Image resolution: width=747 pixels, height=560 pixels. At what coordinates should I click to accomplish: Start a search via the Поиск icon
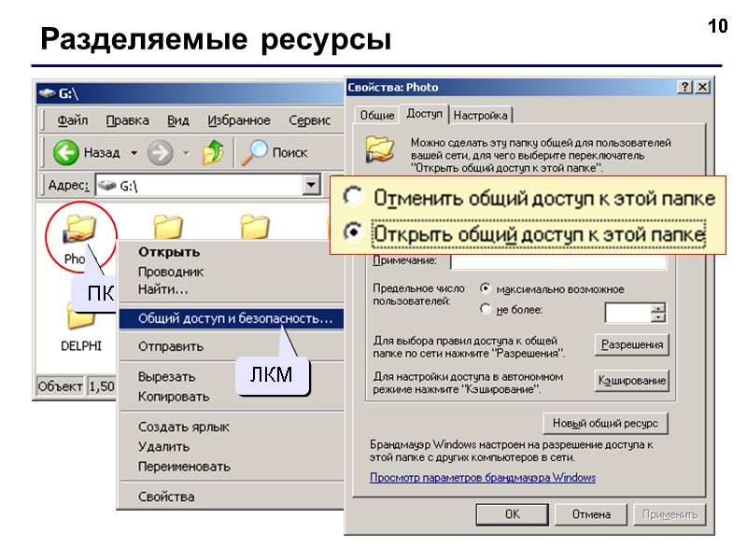(254, 152)
